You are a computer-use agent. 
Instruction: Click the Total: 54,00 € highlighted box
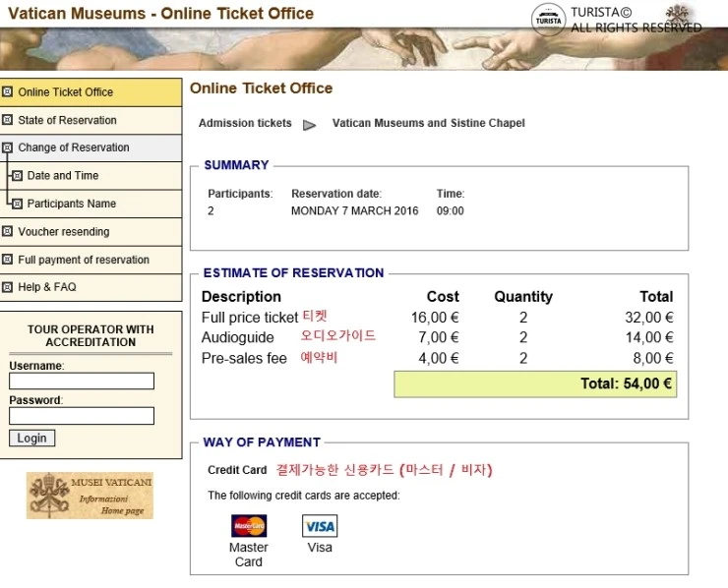[x=535, y=383]
